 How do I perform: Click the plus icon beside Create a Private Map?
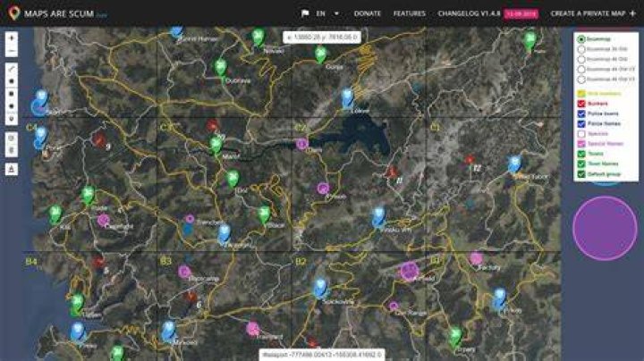coord(632,13)
